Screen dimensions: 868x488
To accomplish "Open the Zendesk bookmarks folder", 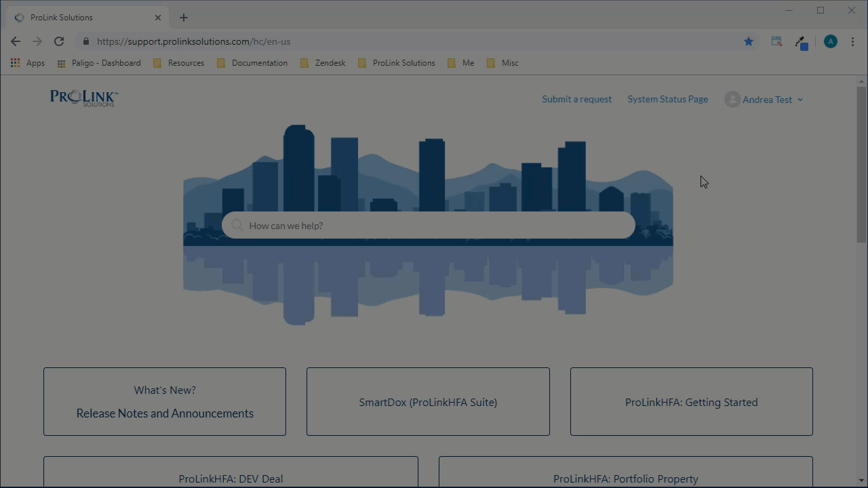I will click(x=330, y=62).
